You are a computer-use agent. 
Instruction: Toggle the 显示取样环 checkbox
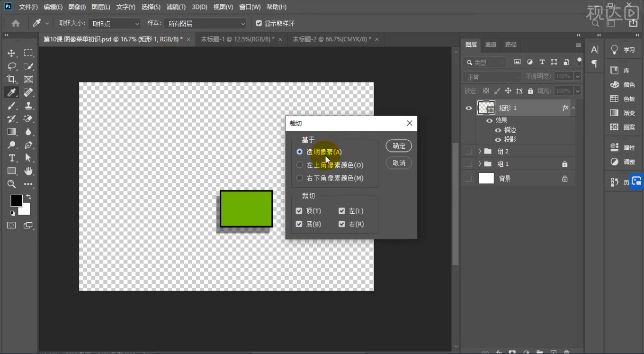(x=259, y=23)
